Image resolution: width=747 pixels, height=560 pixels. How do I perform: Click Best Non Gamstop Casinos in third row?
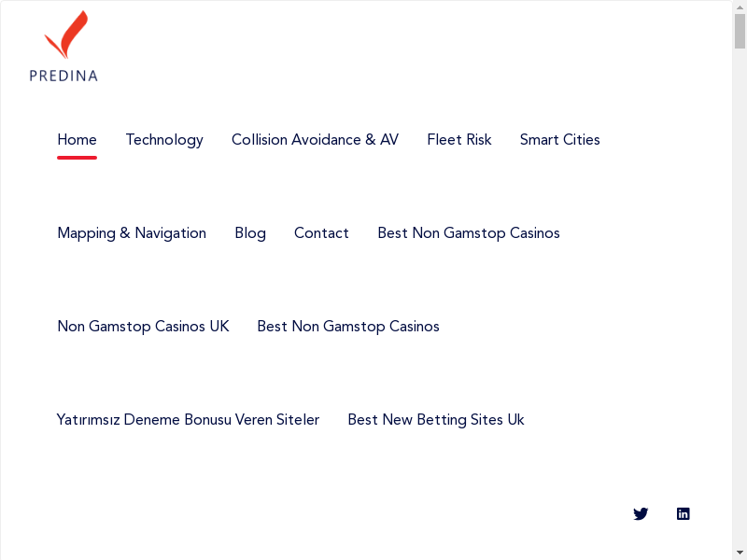point(348,327)
